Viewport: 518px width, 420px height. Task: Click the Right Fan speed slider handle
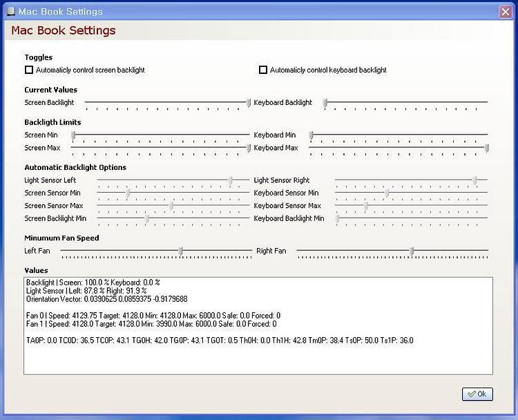coord(412,251)
